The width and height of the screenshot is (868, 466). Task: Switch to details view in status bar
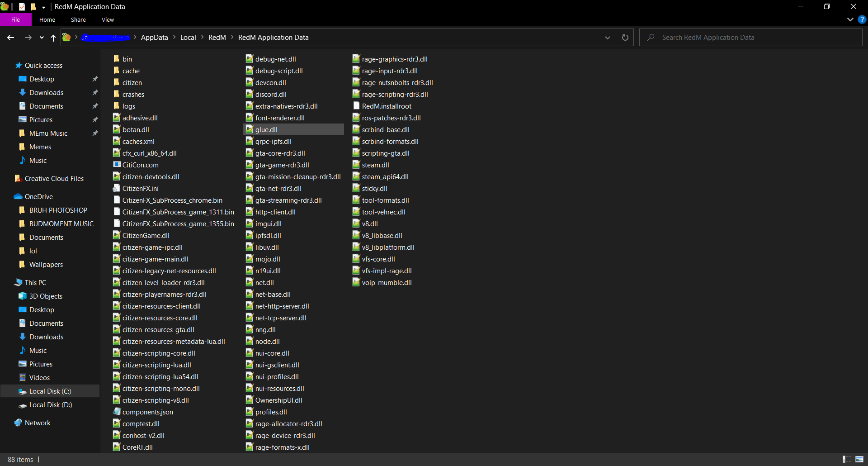[x=847, y=459]
